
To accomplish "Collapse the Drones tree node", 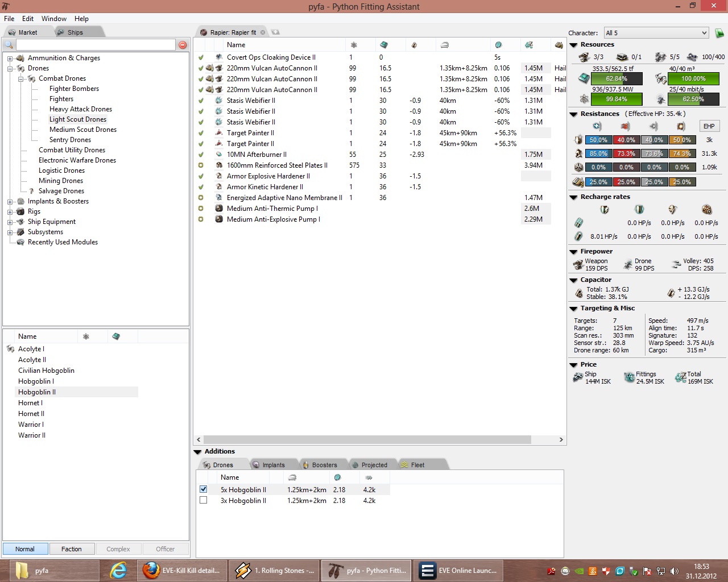I will point(10,68).
